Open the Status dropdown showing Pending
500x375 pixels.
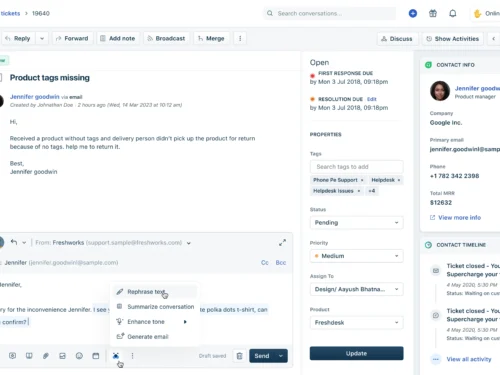(356, 223)
